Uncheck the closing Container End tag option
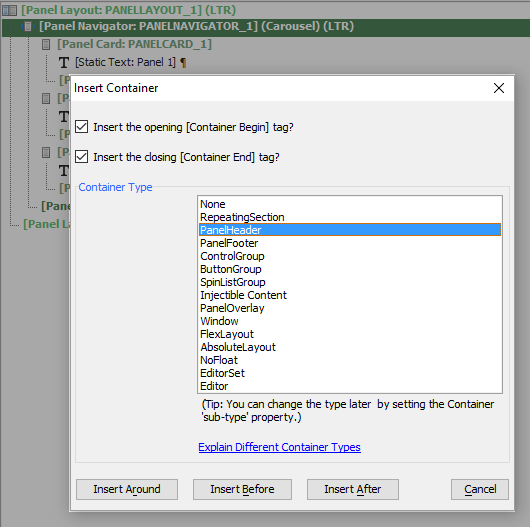This screenshot has height=527, width=530. (81, 157)
